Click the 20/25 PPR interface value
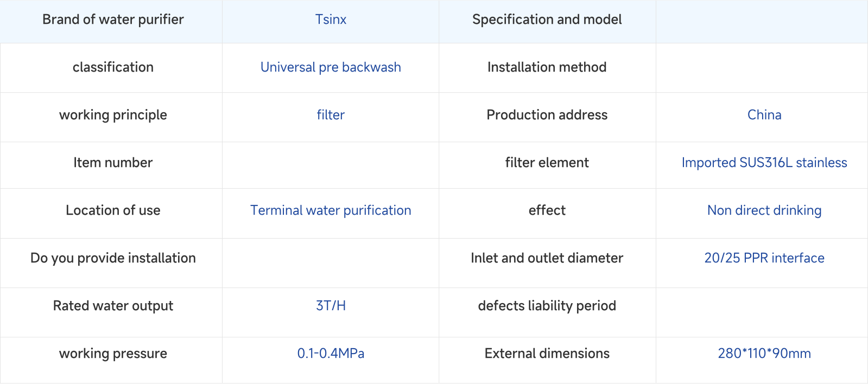868x385 pixels. (764, 258)
